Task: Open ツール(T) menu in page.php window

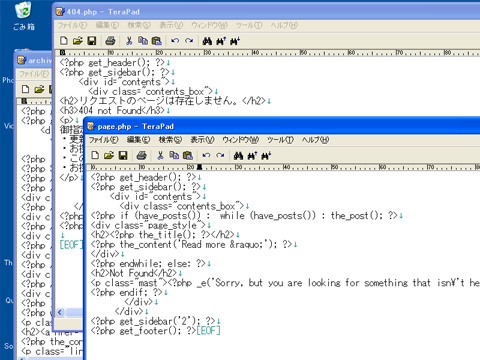Action: tap(280, 140)
